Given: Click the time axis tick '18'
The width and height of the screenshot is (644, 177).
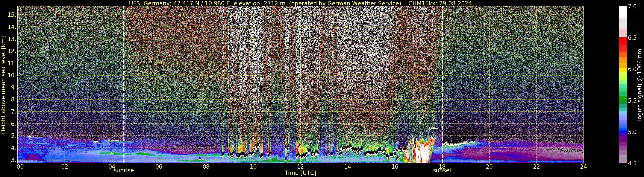Looking at the screenshot, I should (x=442, y=167).
